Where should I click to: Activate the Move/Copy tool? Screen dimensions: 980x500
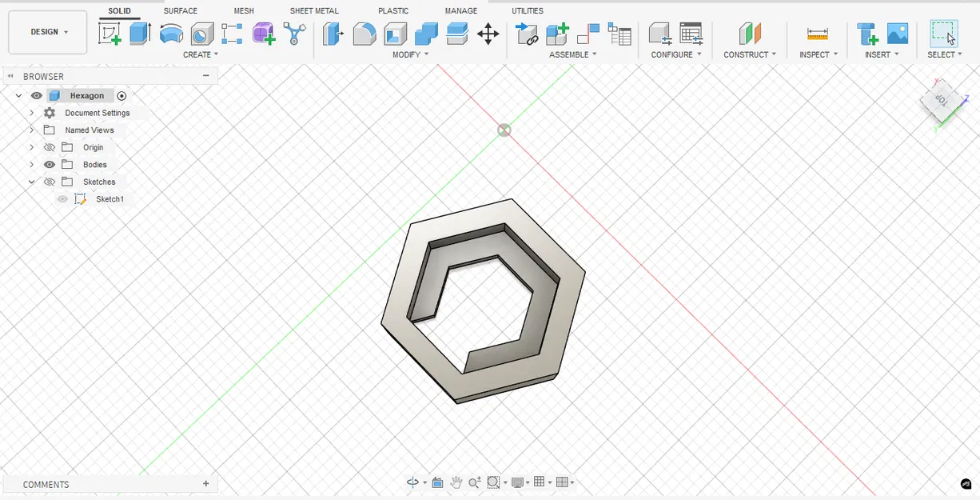click(x=488, y=34)
